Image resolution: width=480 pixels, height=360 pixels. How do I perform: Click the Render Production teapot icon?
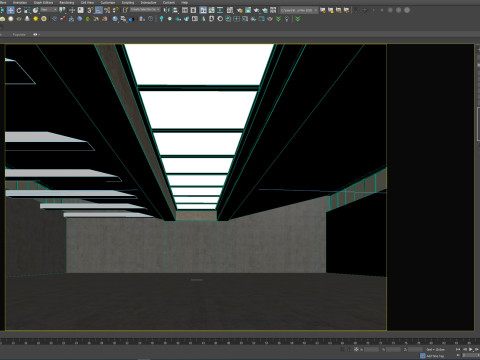(x=256, y=10)
